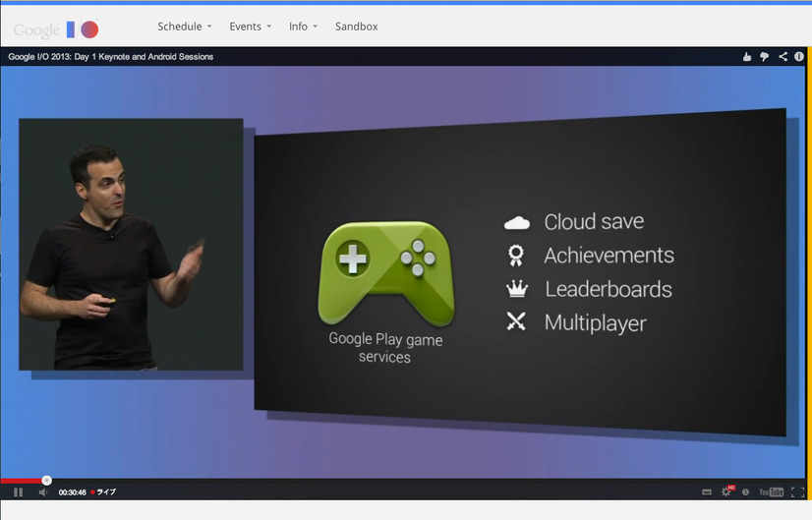Like the video with thumbs up
Screen dimensions: 812x520
pos(746,56)
